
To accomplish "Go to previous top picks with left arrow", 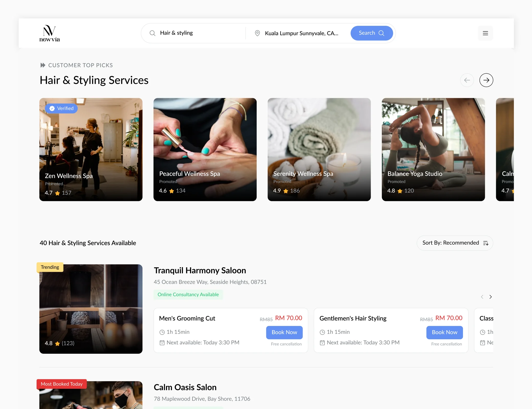I will 467,80.
